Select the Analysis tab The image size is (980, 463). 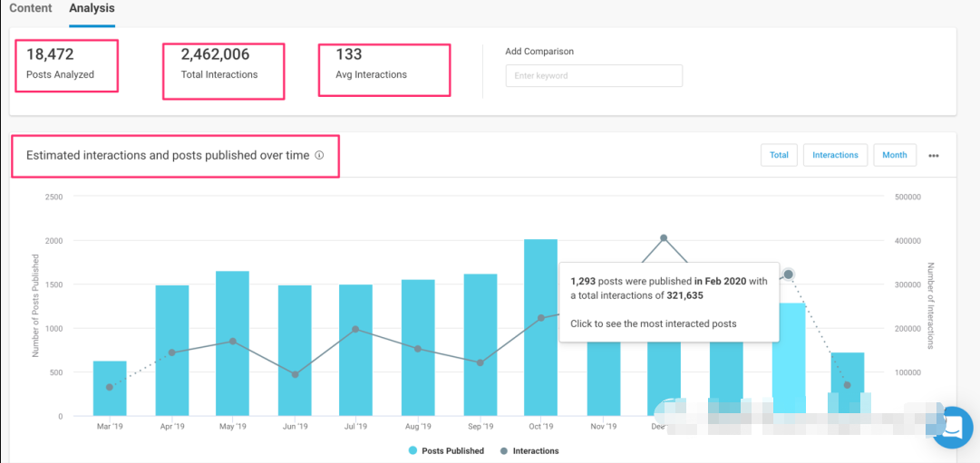pos(92,8)
